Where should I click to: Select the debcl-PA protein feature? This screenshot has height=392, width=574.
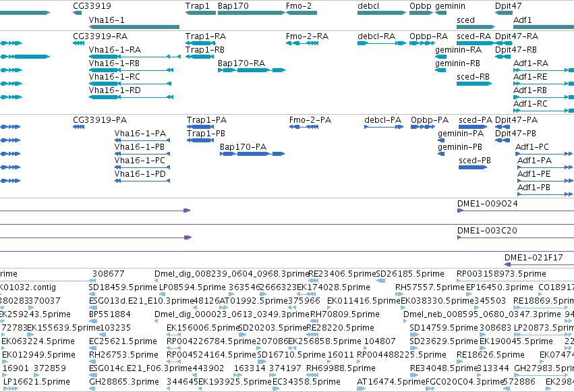pyautogui.click(x=384, y=127)
